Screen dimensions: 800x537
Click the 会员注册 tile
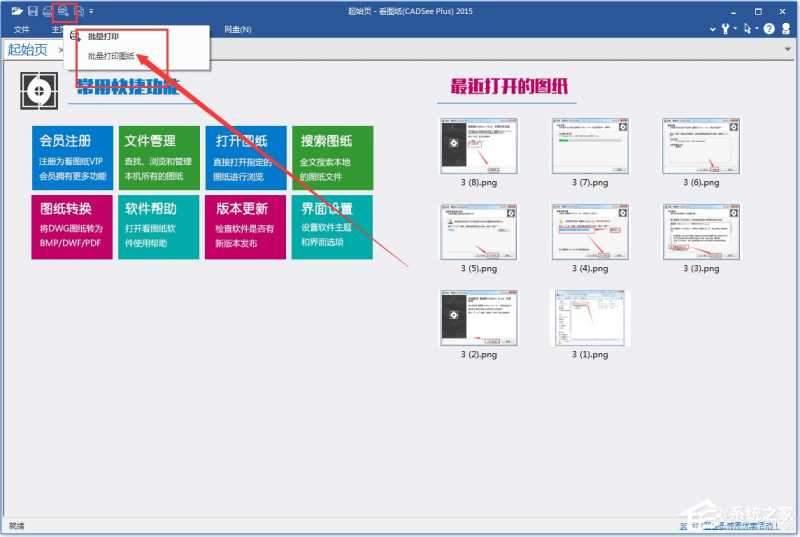(x=72, y=158)
